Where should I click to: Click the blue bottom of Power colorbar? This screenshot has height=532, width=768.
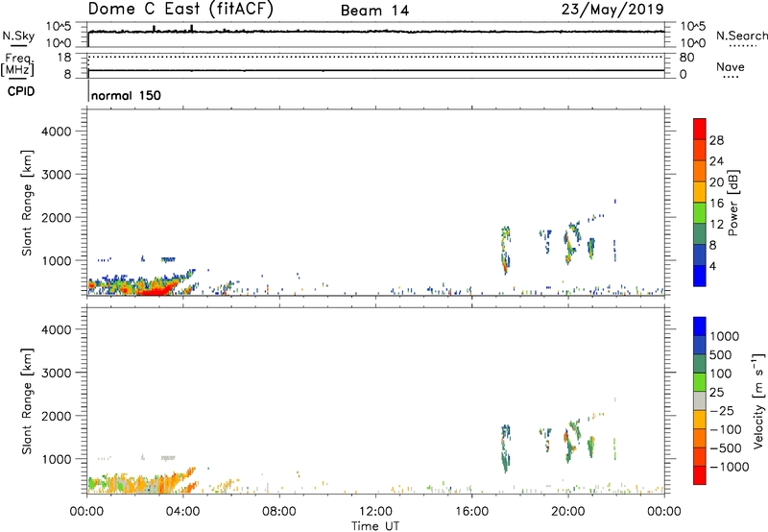coord(700,277)
